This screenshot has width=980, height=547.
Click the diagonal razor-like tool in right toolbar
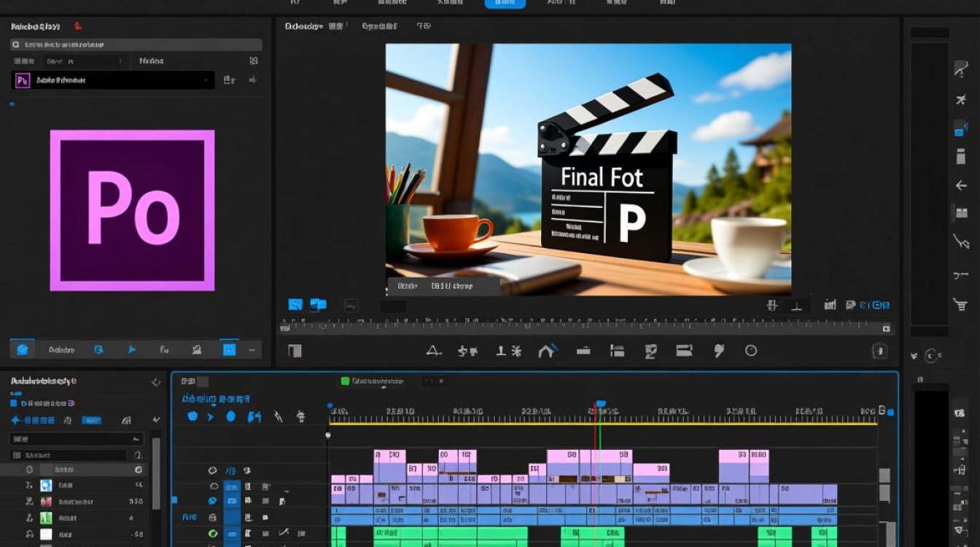(x=961, y=241)
